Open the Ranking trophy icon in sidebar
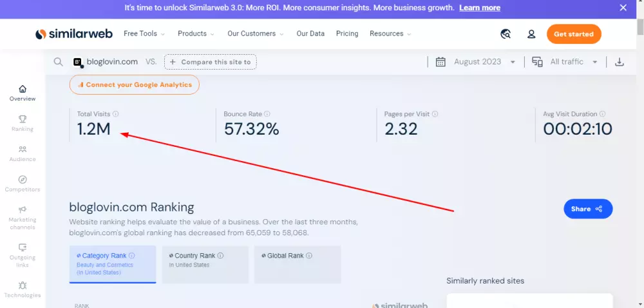Image resolution: width=644 pixels, height=308 pixels. 23,119
